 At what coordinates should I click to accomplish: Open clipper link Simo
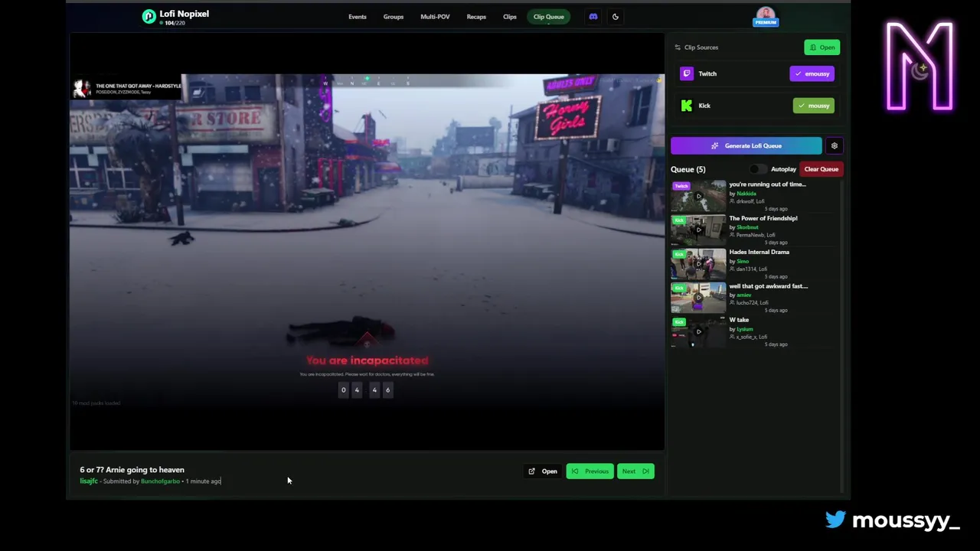[743, 261]
